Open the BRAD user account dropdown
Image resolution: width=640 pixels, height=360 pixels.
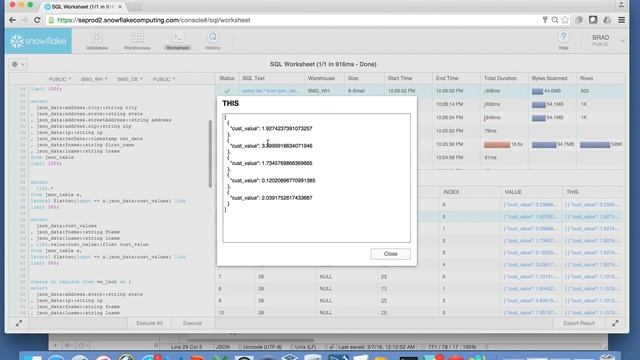coord(607,40)
